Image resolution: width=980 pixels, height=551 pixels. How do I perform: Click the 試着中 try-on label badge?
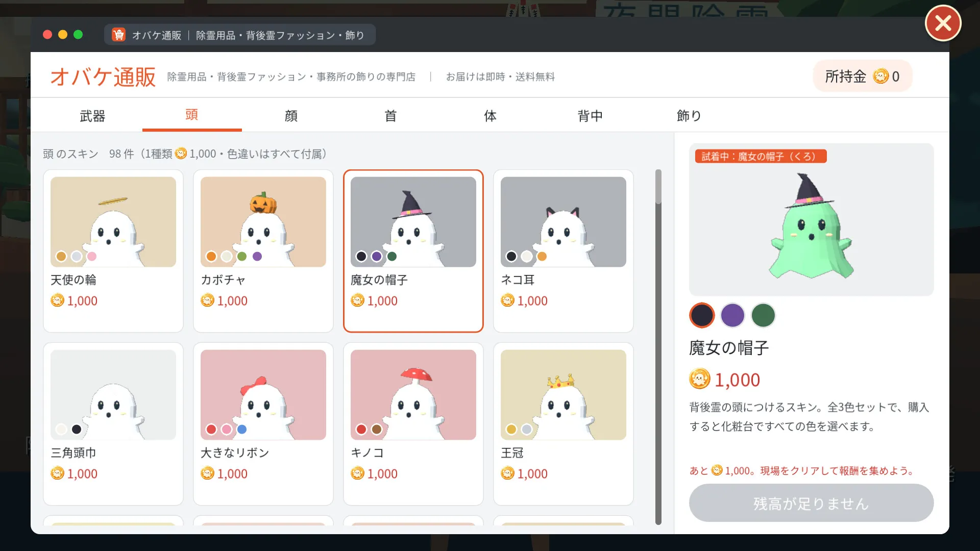tap(761, 156)
